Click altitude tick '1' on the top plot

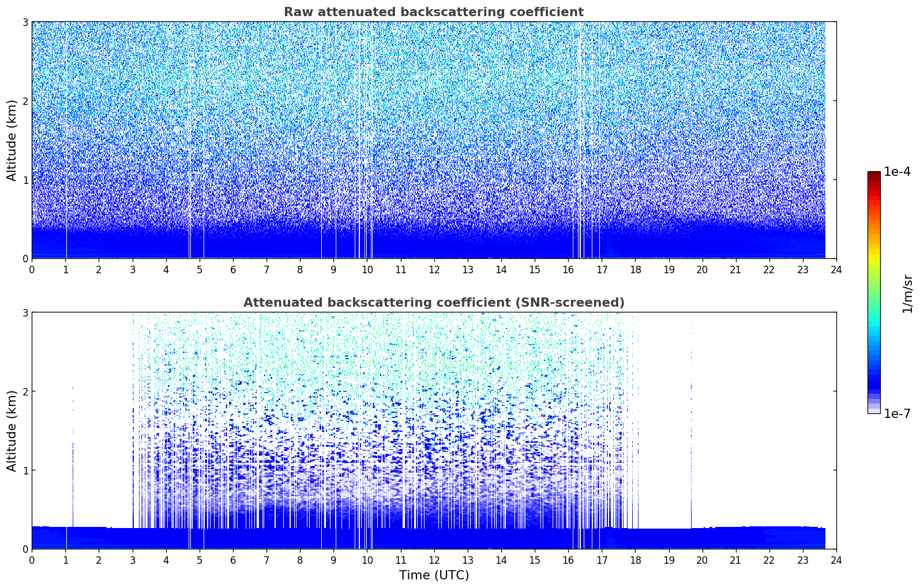[x=25, y=180]
